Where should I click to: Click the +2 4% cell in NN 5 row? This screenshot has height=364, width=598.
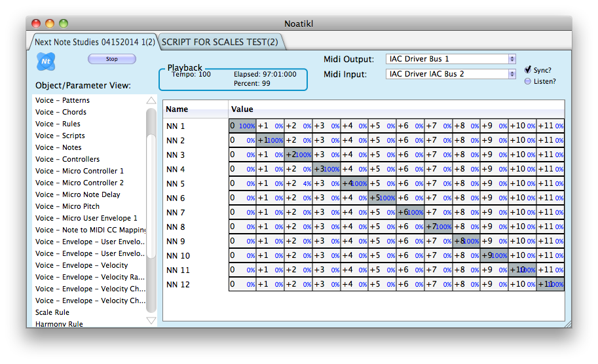299,183
